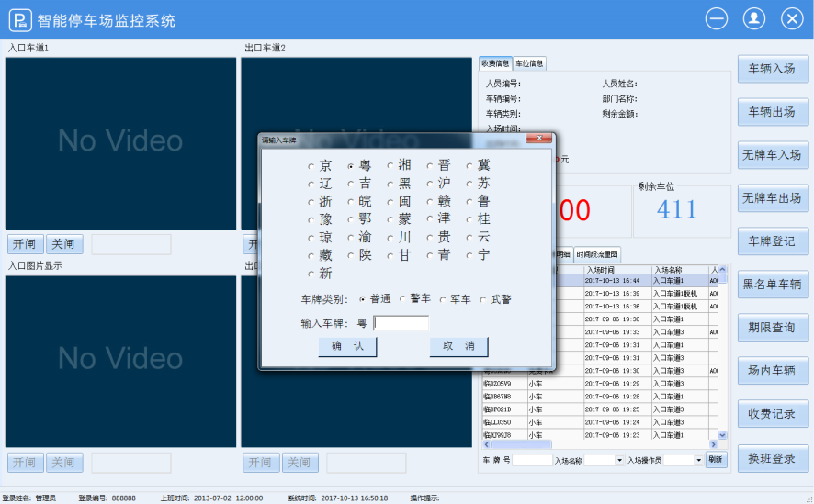This screenshot has height=504, width=814.
Task: Click the user account icon in title bar
Action: click(x=754, y=18)
